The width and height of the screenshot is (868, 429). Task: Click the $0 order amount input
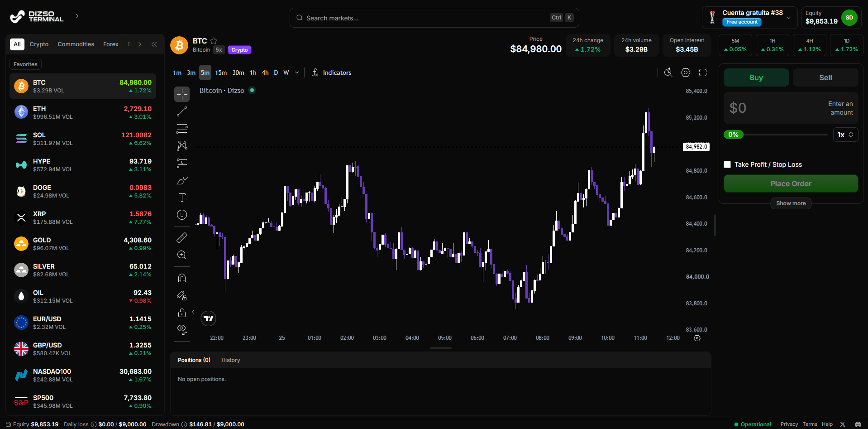pos(791,108)
